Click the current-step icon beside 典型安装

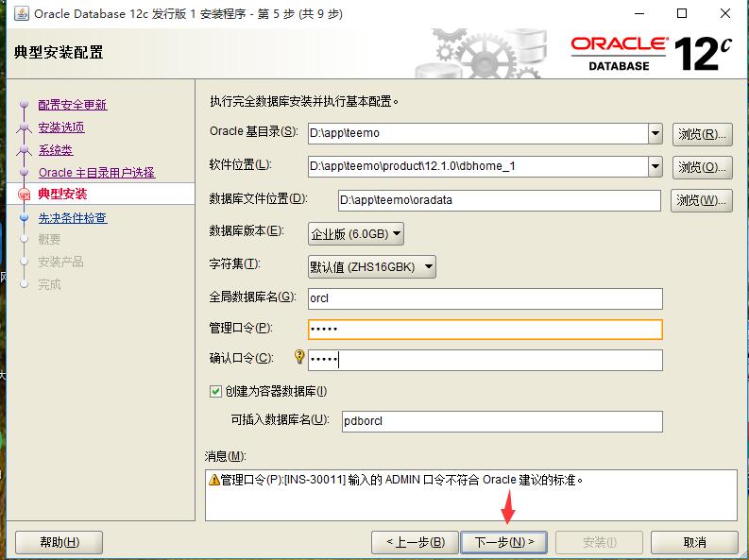[24, 195]
